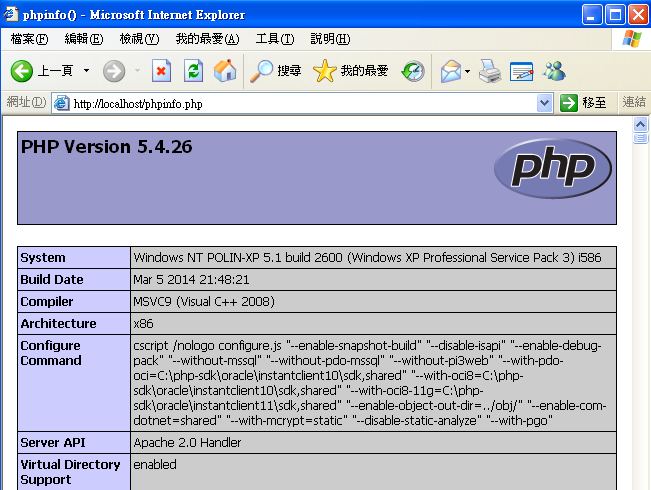The width and height of the screenshot is (651, 490).
Task: Click the Edit page icon
Action: [521, 71]
